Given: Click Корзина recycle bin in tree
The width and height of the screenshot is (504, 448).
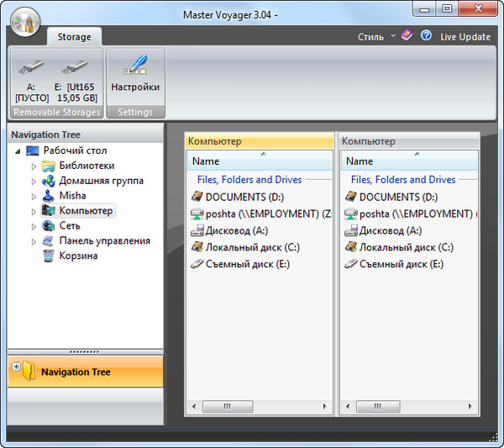Looking at the screenshot, I should pos(78,256).
